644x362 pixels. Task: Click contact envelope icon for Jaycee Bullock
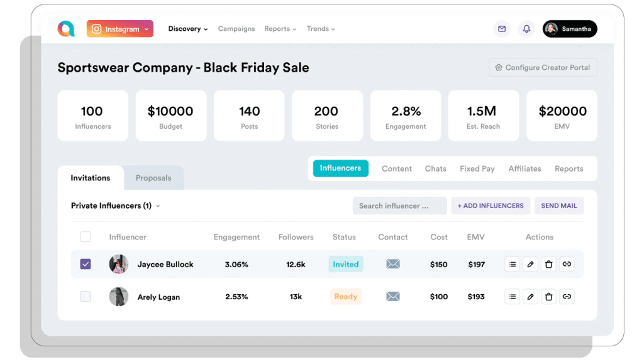tap(393, 265)
